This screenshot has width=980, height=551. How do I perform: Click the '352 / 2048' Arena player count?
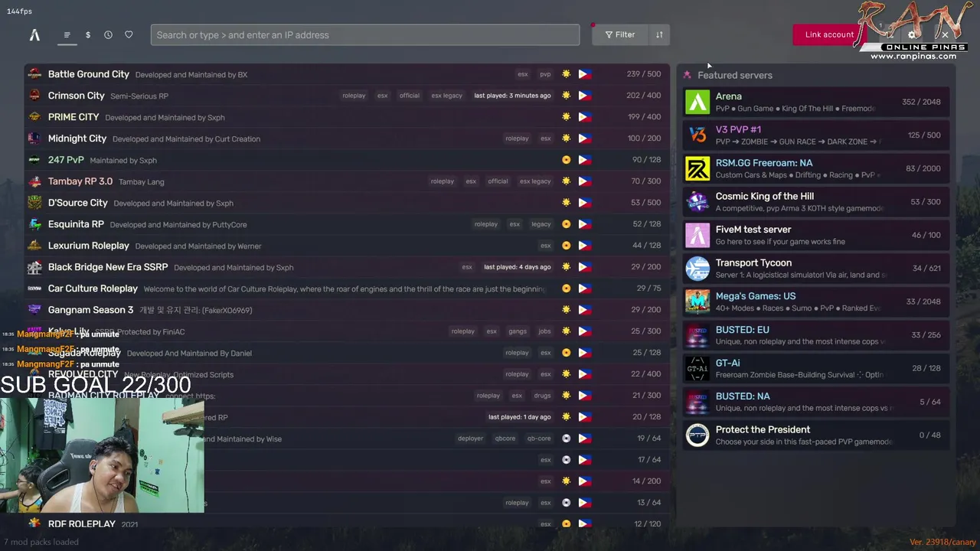[x=921, y=102]
